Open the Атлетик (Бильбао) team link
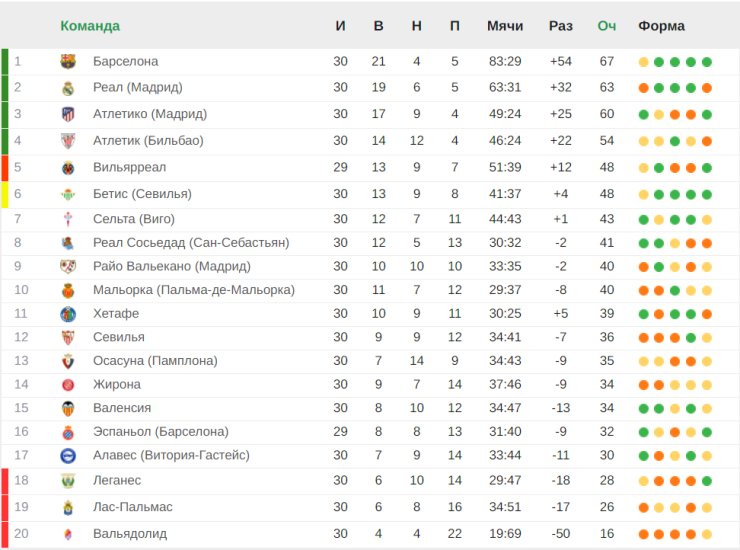Viewport: 740px width, 550px height. (148, 141)
